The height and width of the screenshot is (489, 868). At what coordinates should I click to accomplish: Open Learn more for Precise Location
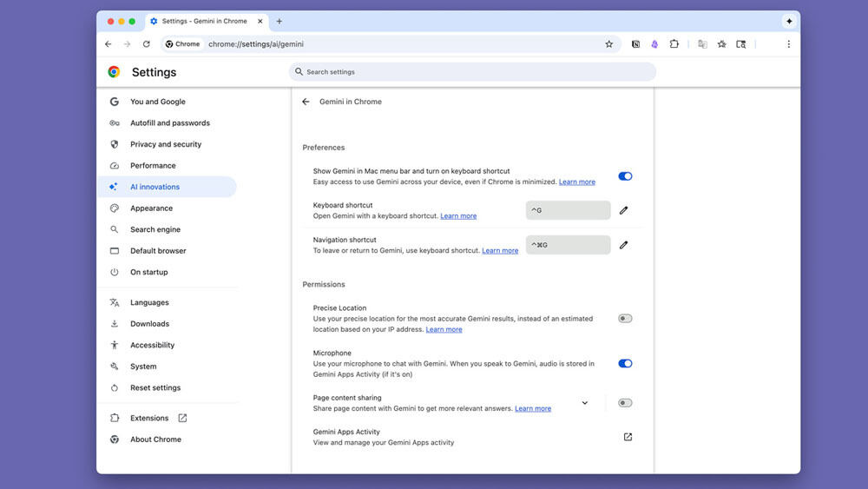pos(444,329)
